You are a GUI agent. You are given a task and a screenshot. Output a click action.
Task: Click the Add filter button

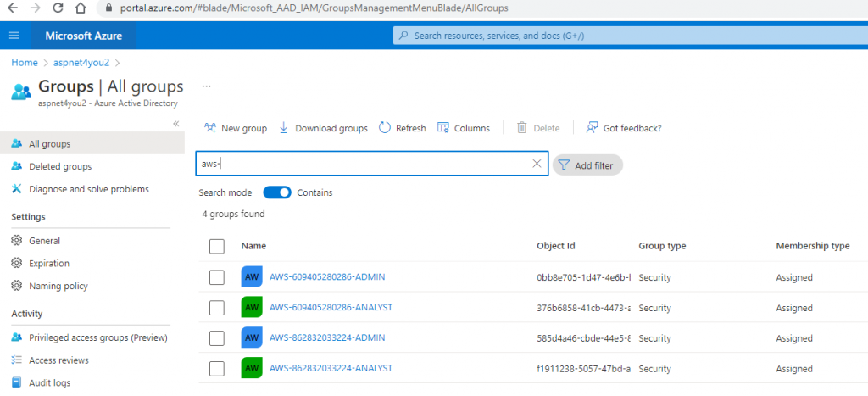(587, 165)
